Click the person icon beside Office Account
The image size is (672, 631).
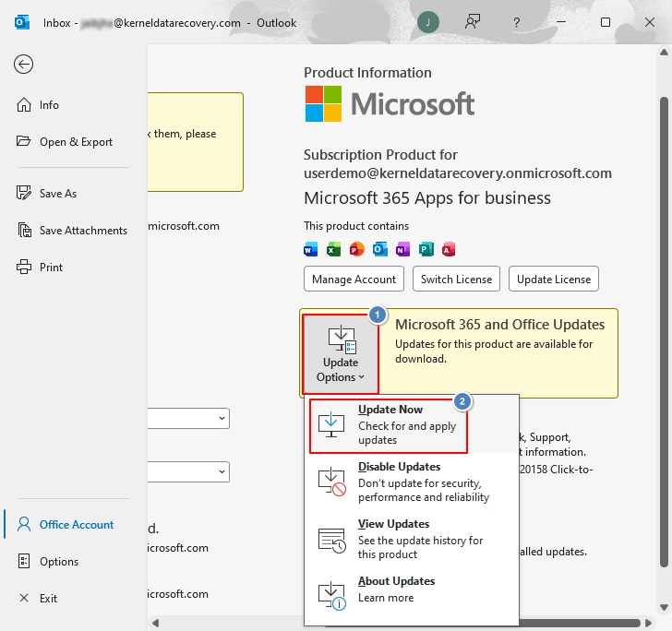point(24,524)
